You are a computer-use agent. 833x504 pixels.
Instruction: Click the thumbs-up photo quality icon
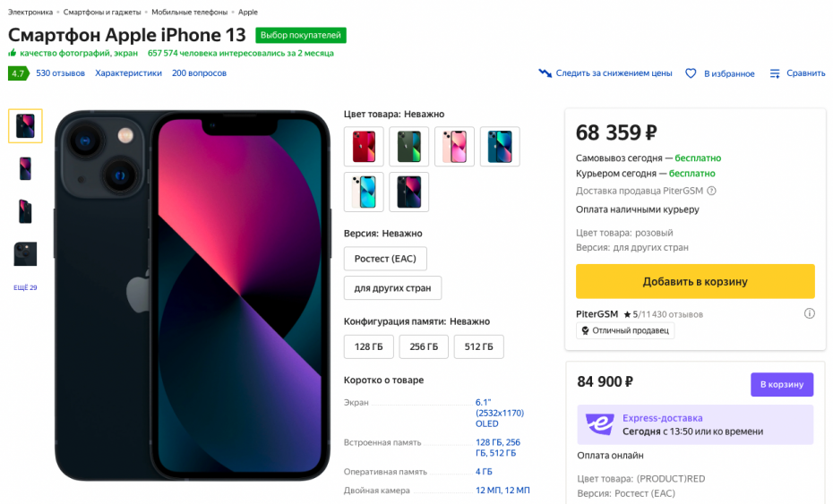click(x=13, y=53)
